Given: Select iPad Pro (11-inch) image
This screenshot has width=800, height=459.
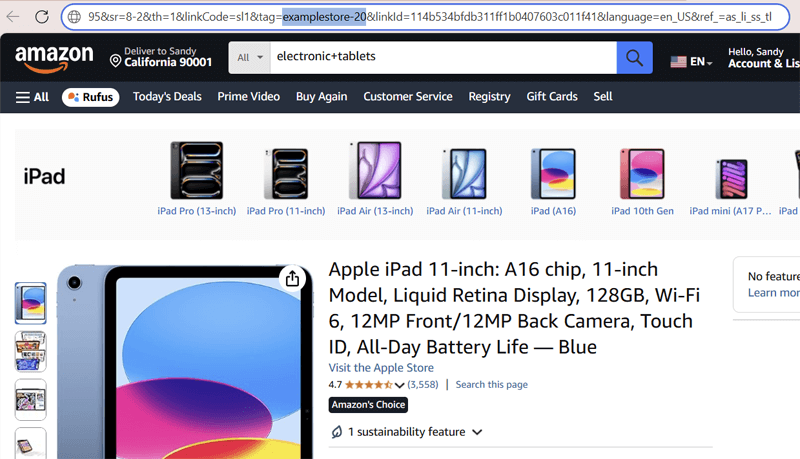Looking at the screenshot, I should (x=286, y=173).
